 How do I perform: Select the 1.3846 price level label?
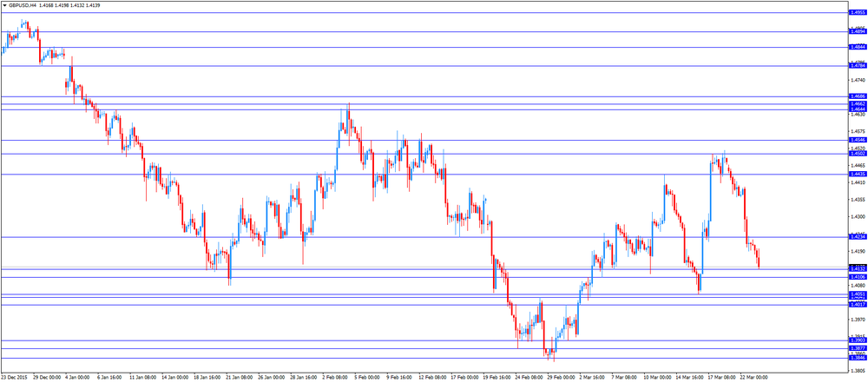(857, 358)
